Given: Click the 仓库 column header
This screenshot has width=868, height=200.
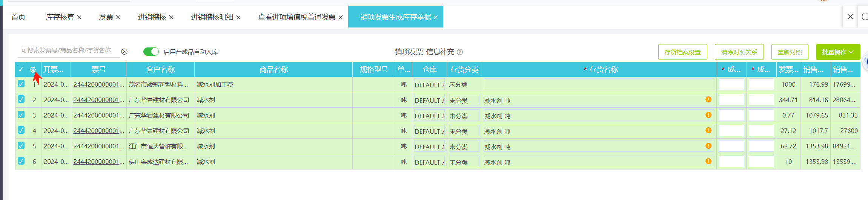Looking at the screenshot, I should (429, 69).
